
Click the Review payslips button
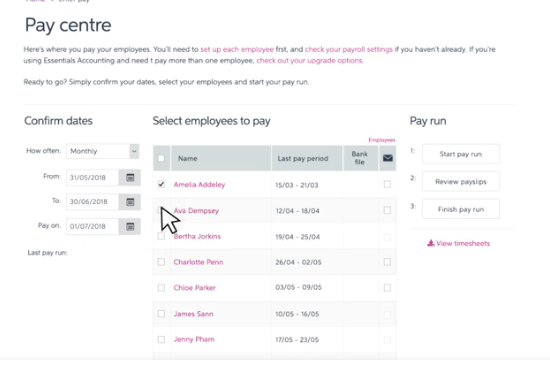[x=461, y=182]
